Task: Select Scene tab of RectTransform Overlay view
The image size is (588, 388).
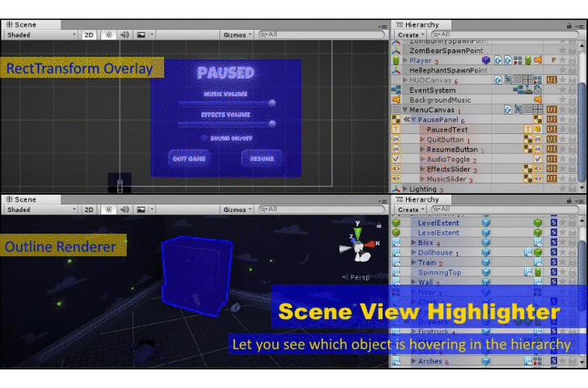Action: [x=31, y=25]
